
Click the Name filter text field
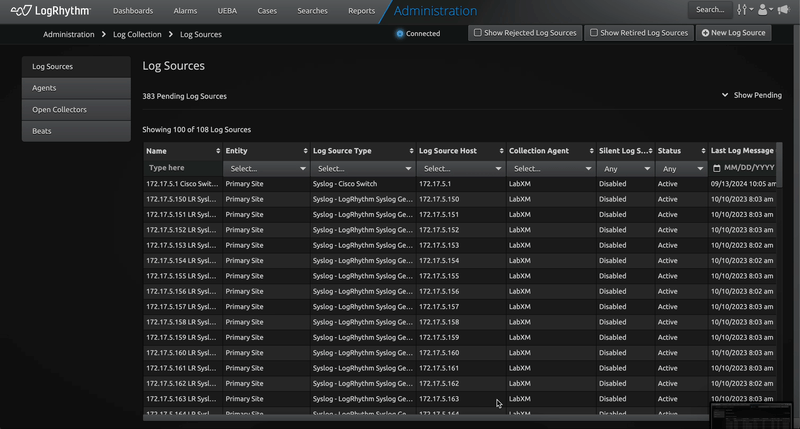pyautogui.click(x=178, y=168)
